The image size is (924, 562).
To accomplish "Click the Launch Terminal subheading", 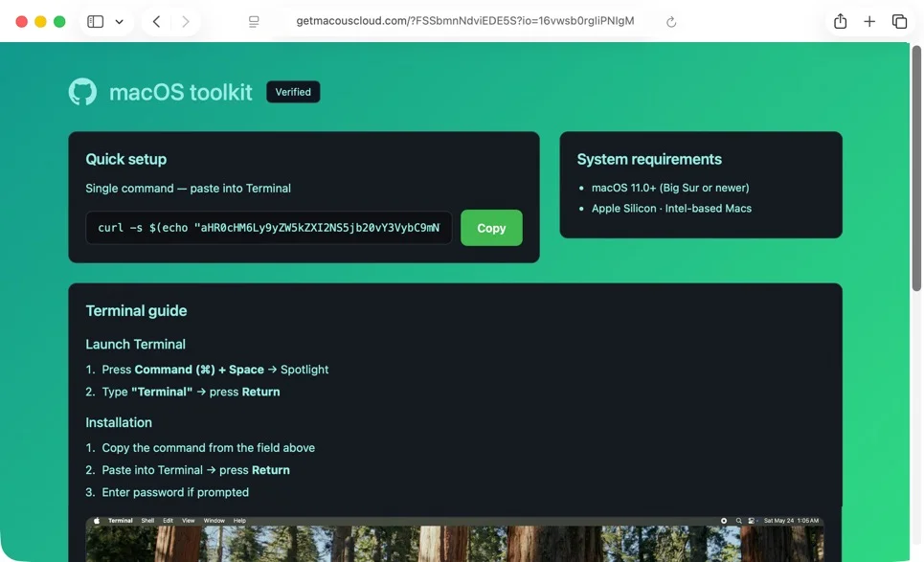I will [x=136, y=344].
